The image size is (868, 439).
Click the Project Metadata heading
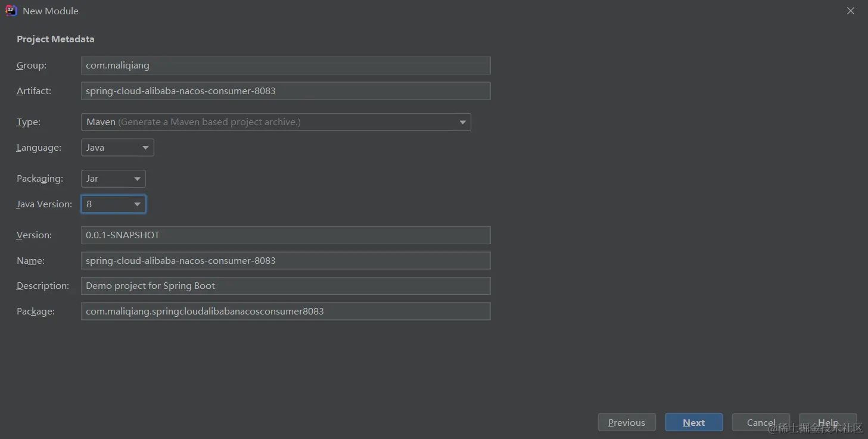[55, 39]
